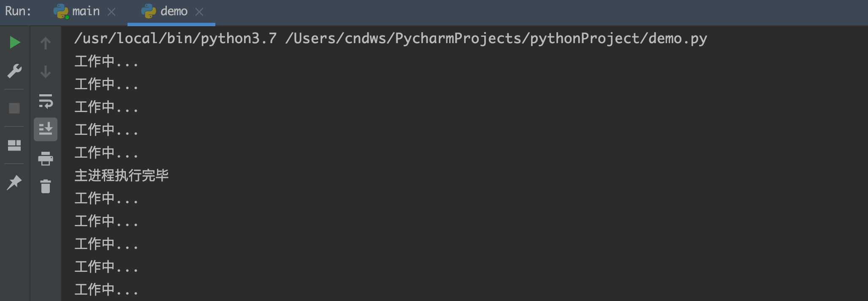Toggle soft-wrap for console output
The width and height of the screenshot is (868, 301).
tap(46, 101)
